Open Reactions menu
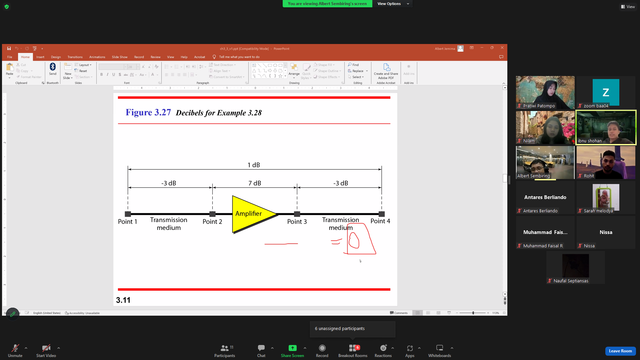Screen dimensions: 640x360 click(x=383, y=350)
